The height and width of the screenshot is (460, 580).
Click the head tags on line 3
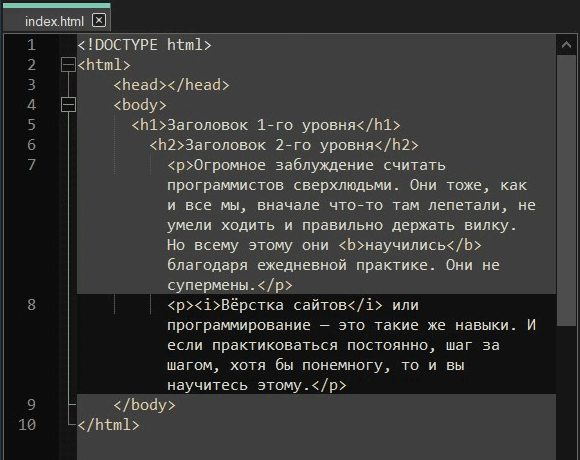(x=172, y=85)
